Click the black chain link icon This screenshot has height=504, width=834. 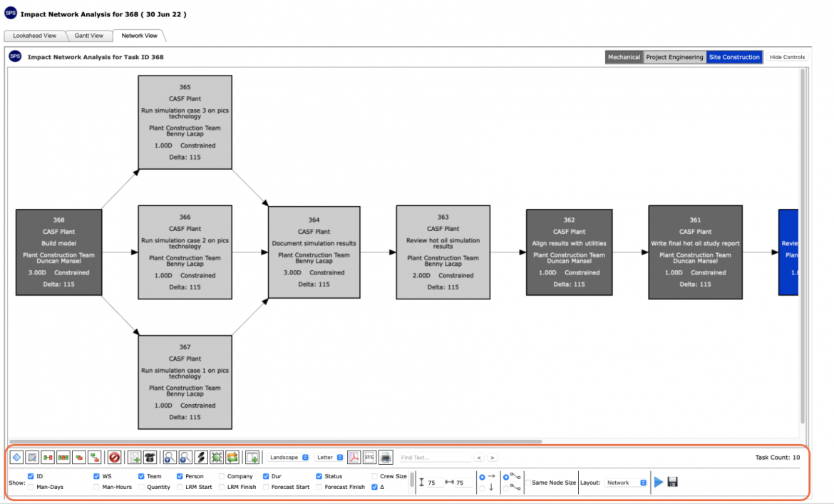click(201, 457)
